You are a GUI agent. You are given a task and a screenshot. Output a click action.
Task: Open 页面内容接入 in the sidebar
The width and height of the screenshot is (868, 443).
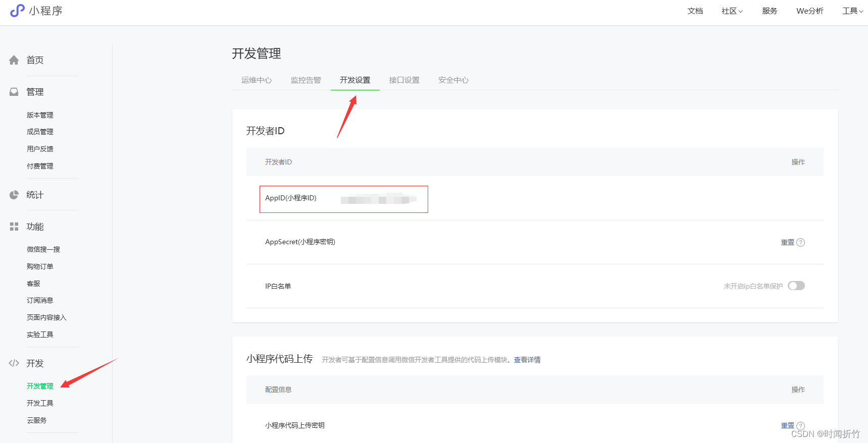(46, 317)
